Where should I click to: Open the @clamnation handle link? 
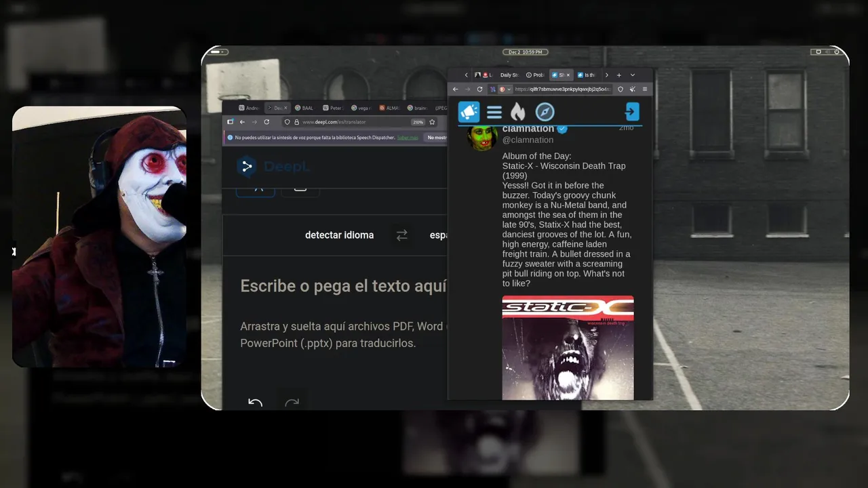[x=528, y=140]
